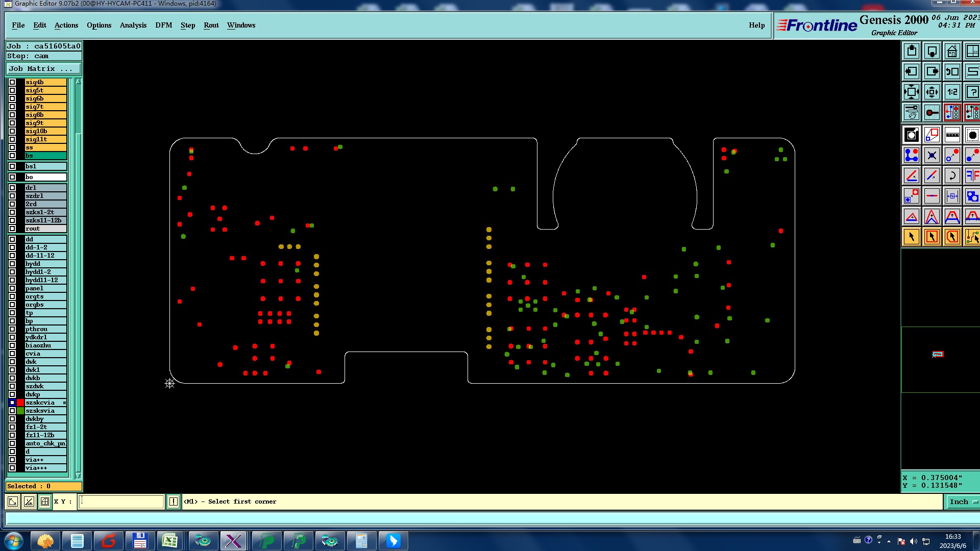This screenshot has width=980, height=551.
Task: Click the 1:2 zoom scale icon
Action: pyautogui.click(x=952, y=92)
